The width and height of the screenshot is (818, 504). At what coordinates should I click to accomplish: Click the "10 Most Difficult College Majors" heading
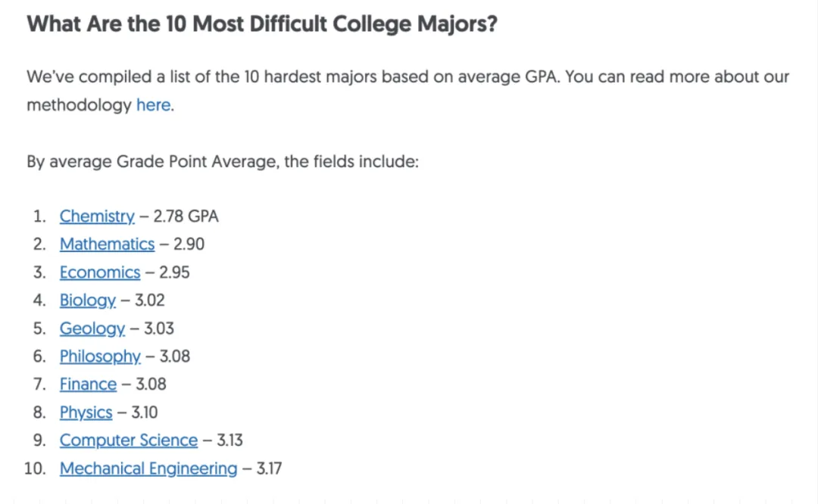(262, 24)
